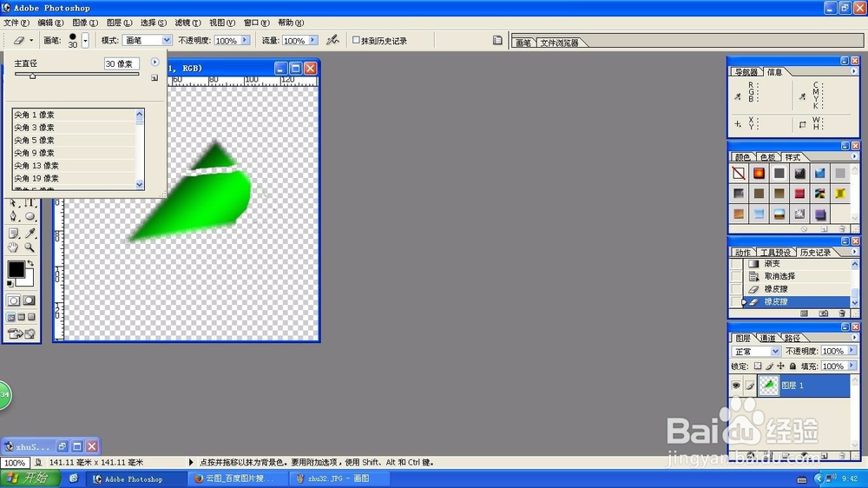Choose brush preset 尖角 5 像素
This screenshot has width=868, height=488.
point(74,140)
